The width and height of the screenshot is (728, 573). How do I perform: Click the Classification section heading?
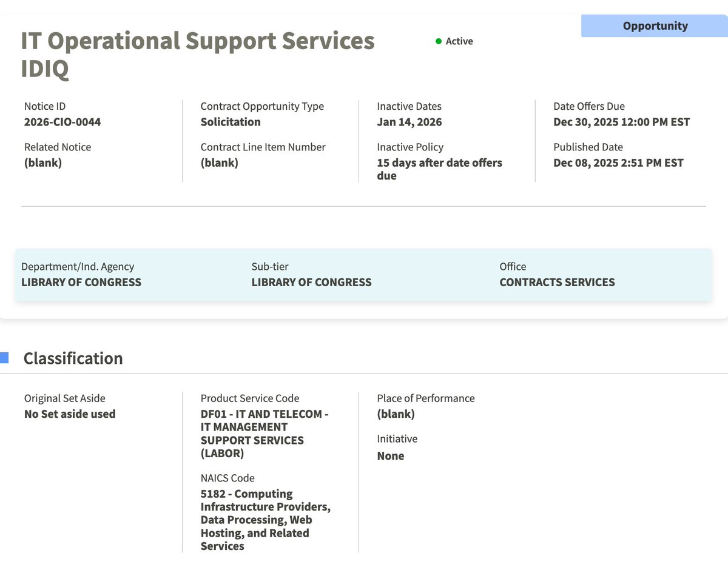pyautogui.click(x=73, y=358)
